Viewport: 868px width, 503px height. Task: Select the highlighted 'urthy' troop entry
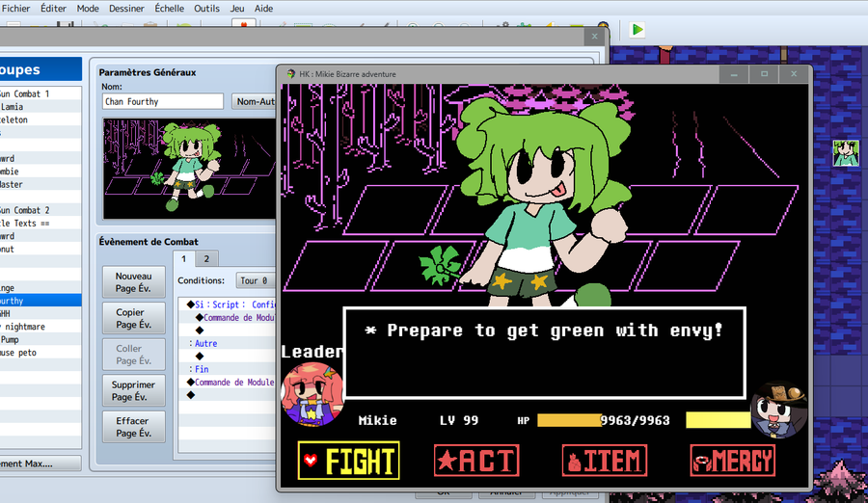(41, 301)
